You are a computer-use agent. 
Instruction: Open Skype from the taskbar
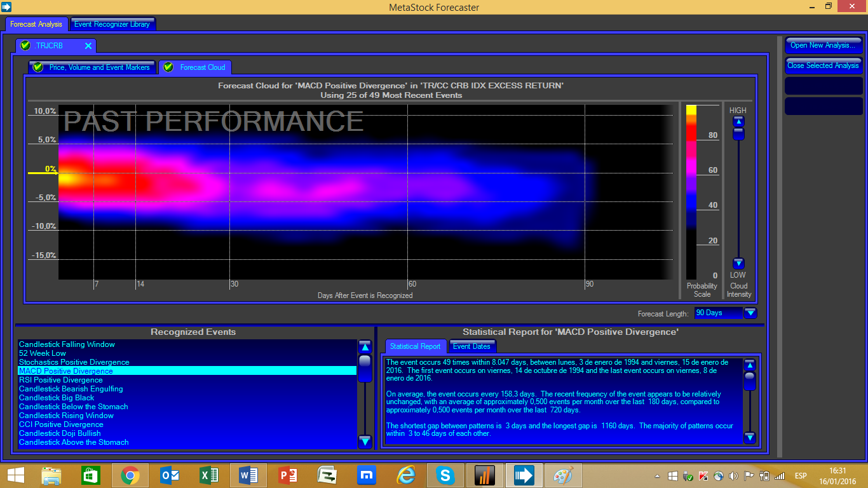click(445, 475)
